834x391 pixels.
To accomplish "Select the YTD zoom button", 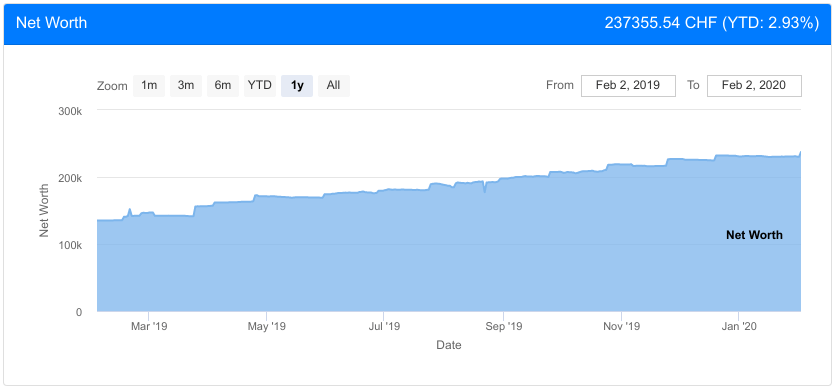I will (260, 86).
